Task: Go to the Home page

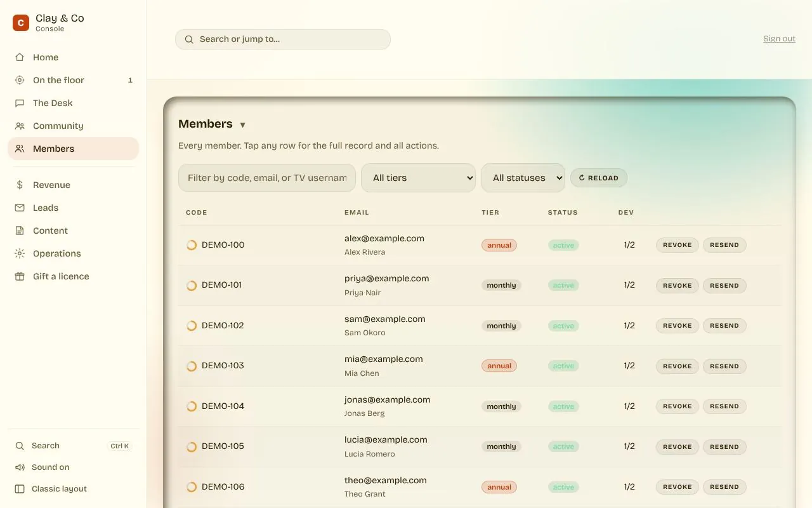Action: (x=73, y=57)
